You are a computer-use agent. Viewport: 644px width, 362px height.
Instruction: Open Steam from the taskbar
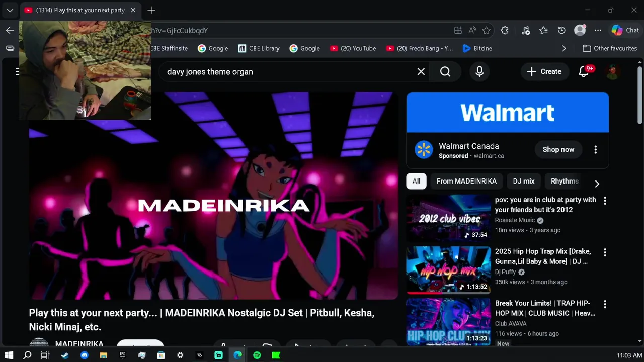pos(65,355)
